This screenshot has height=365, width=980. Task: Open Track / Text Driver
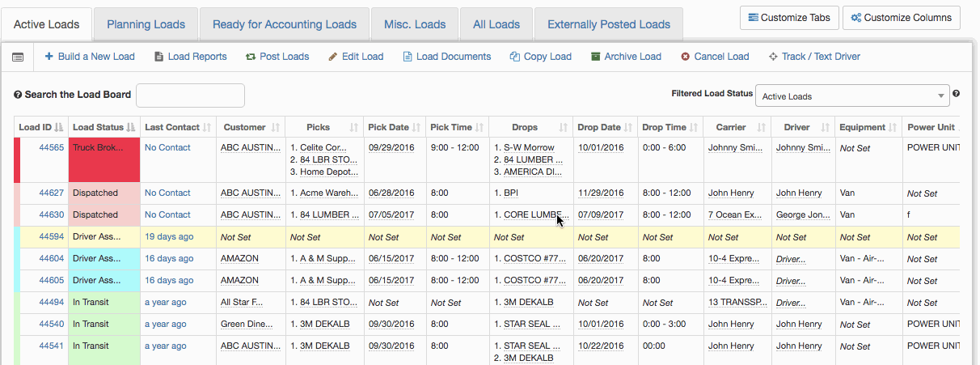tap(813, 57)
